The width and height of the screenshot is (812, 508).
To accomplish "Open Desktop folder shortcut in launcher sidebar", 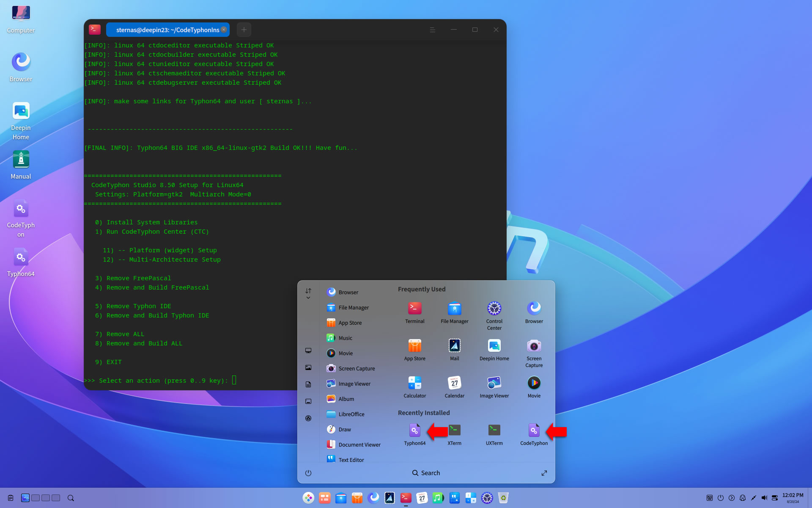I will click(x=308, y=401).
